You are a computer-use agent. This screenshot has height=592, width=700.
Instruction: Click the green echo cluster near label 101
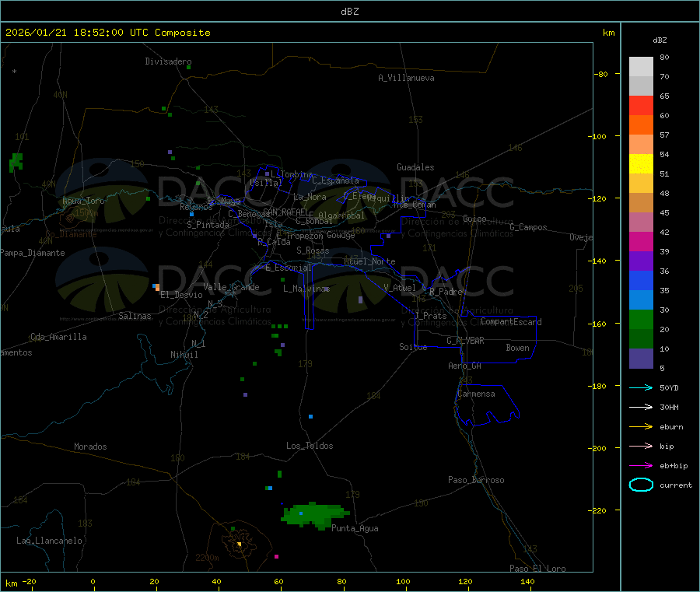[x=16, y=163]
